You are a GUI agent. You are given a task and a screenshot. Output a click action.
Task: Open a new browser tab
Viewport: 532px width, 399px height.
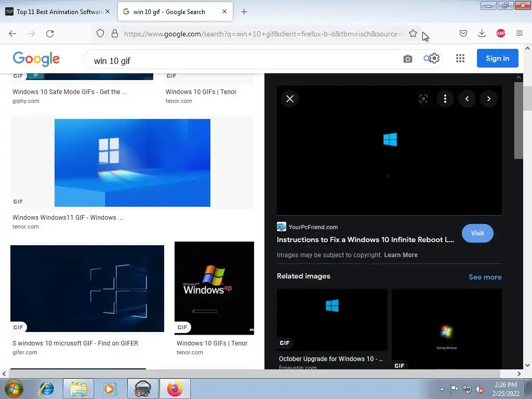point(244,12)
